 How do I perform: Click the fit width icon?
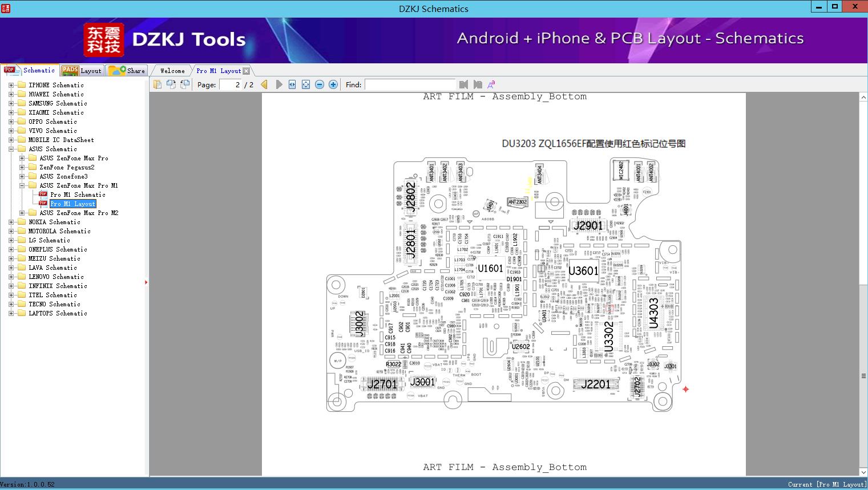[292, 84]
